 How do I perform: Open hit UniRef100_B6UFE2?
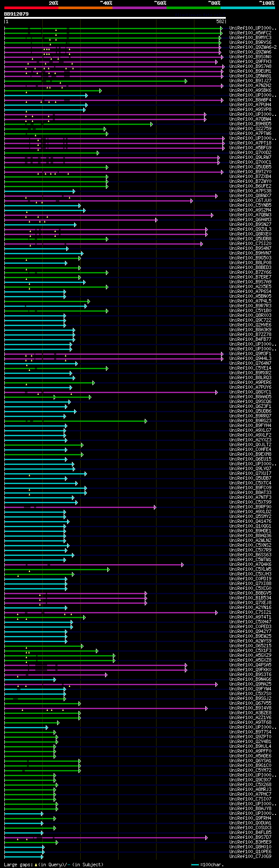pyautogui.click(x=250, y=186)
